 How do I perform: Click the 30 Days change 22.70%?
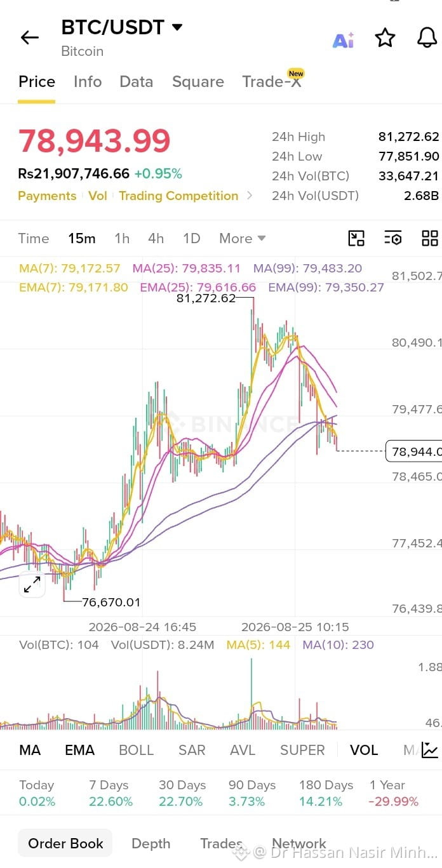coord(181,802)
